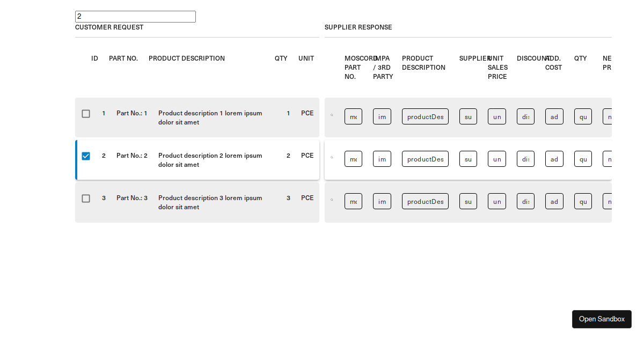644x338 pixels.
Task: Focus the add. cost input in row 3
Action: [x=554, y=201]
